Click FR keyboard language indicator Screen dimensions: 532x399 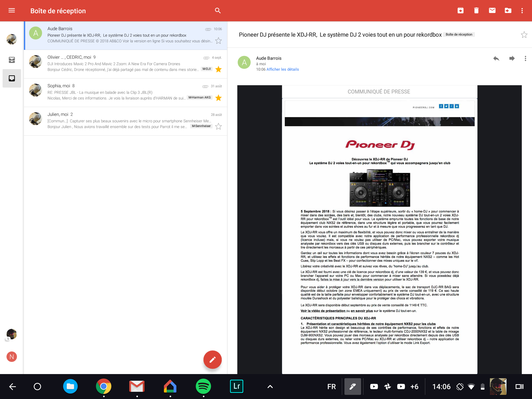(331, 387)
